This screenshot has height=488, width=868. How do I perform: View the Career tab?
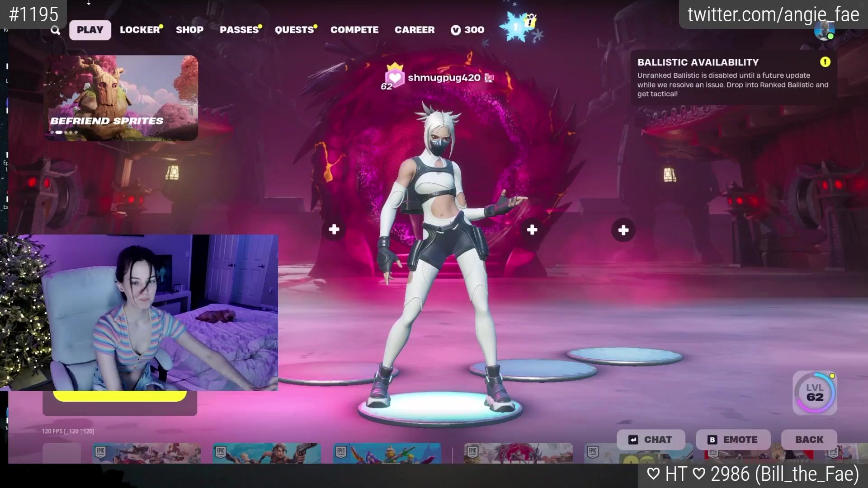415,30
